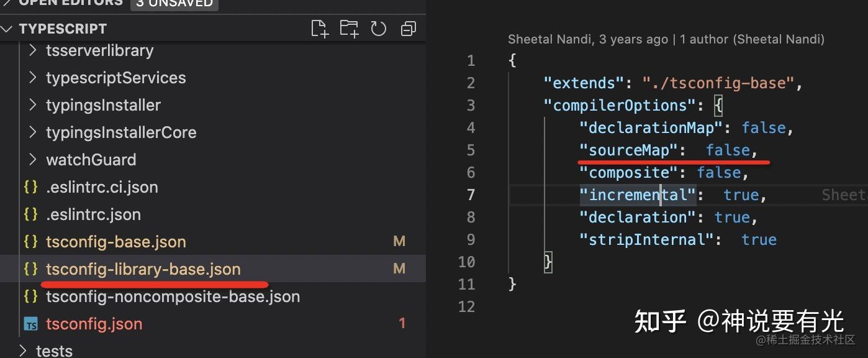Click the Sheetal Nandi blame annotation
This screenshot has width=868, height=358.
pyautogui.click(x=666, y=39)
